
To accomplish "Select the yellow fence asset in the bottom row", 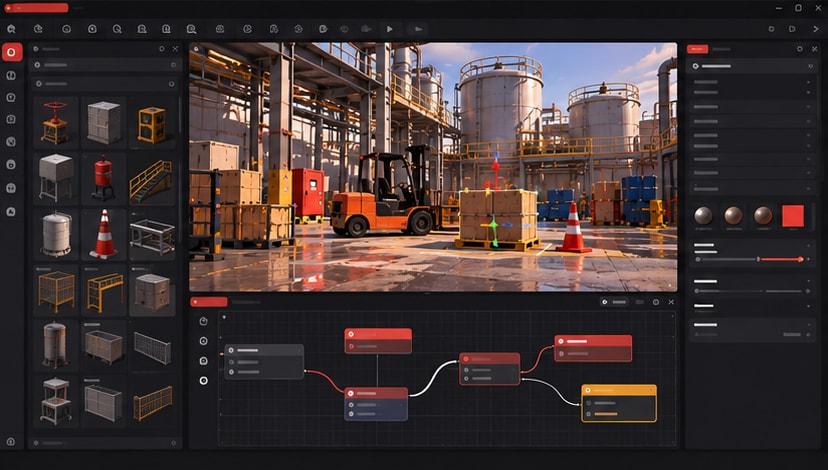I will click(x=152, y=402).
